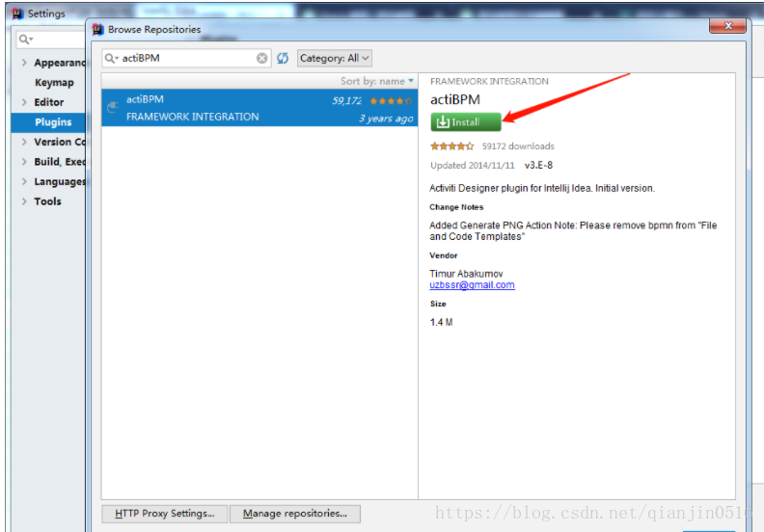
Task: Click the star rating in actiBPM list row
Action: pos(391,101)
